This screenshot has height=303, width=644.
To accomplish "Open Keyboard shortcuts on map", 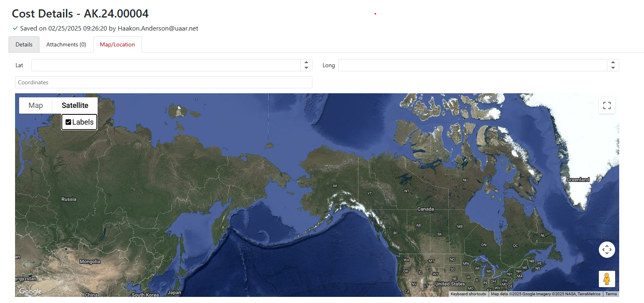I will [x=468, y=294].
